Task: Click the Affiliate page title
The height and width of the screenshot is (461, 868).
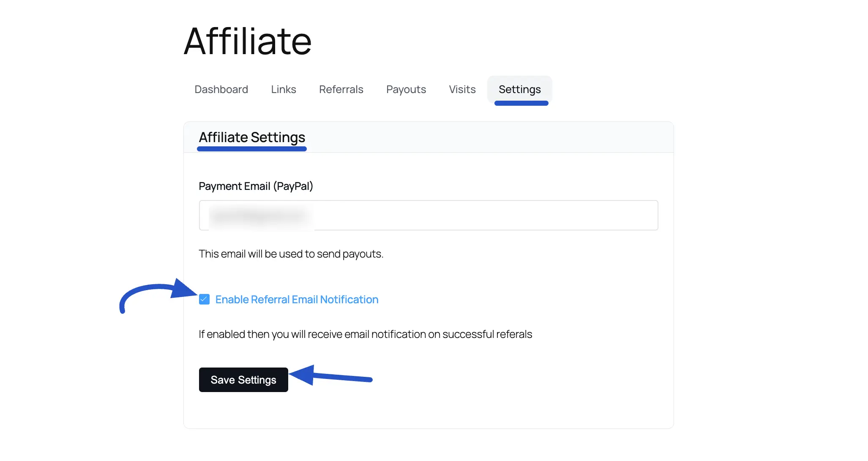Action: click(247, 40)
